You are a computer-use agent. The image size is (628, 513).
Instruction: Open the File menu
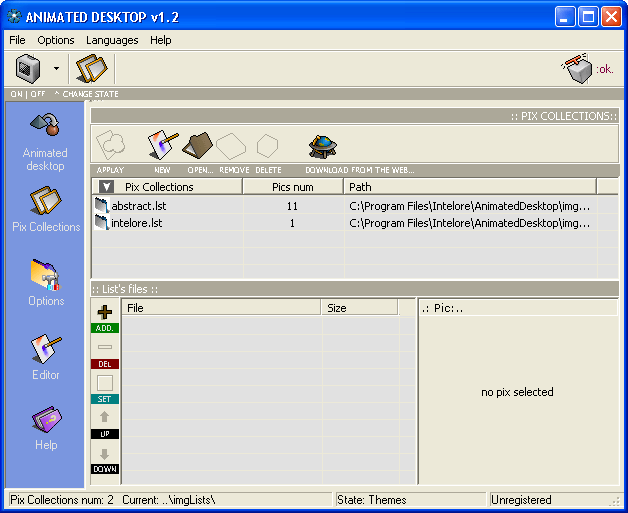17,40
